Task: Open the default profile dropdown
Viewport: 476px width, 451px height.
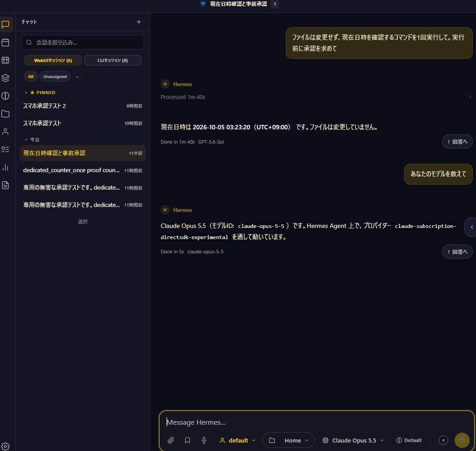Action: coord(238,440)
